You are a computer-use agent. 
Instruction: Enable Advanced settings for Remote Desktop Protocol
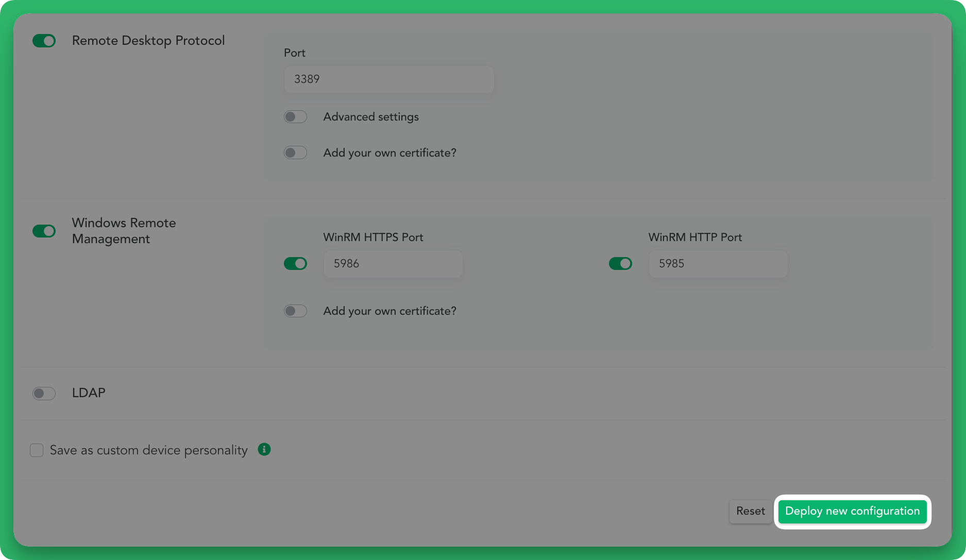pos(295,116)
